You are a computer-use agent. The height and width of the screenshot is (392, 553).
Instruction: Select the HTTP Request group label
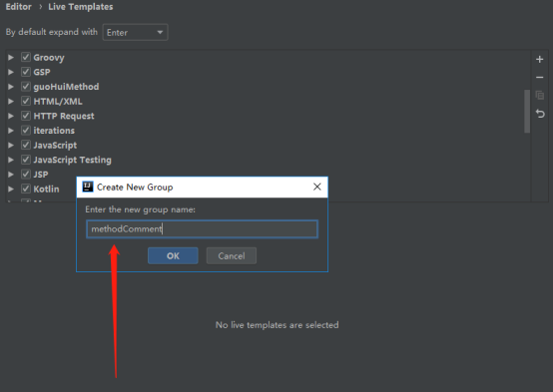click(x=64, y=116)
